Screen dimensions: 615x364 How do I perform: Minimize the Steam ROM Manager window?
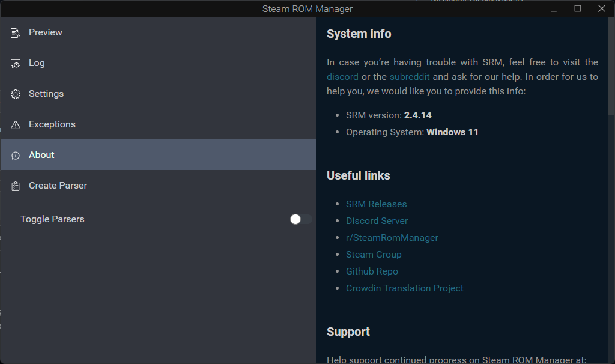553,8
